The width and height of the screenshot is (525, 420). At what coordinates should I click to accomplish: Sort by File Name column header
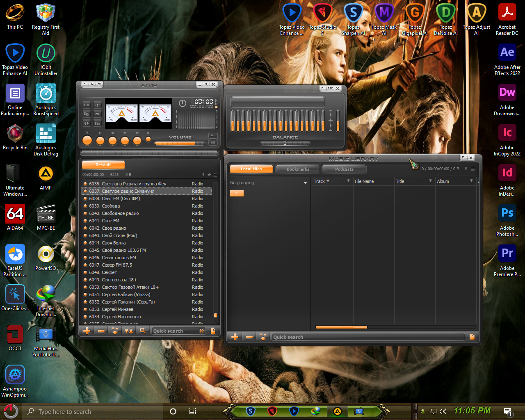[373, 181]
